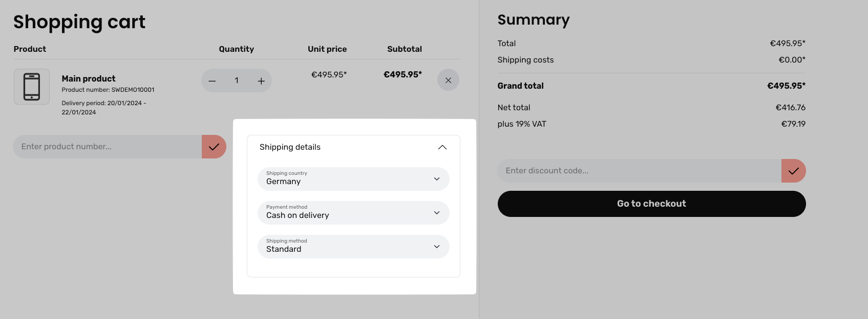Focus the Enter product number field

click(108, 147)
